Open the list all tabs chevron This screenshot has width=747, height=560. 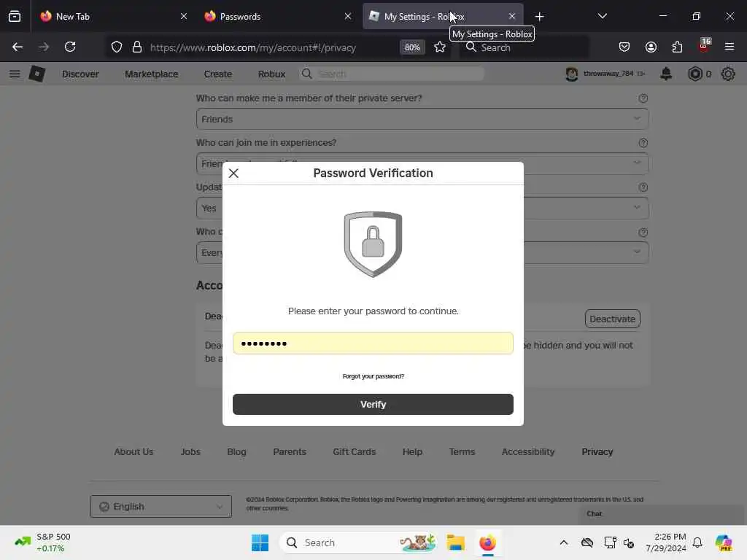(x=602, y=16)
